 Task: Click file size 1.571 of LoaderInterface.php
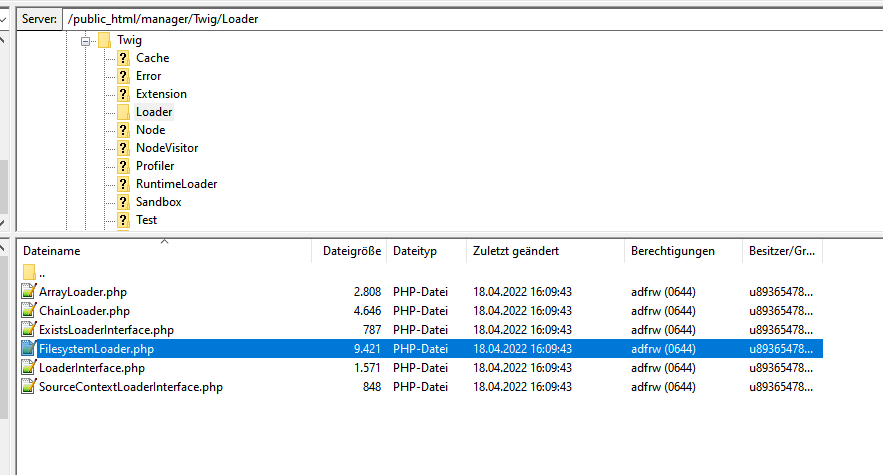pyautogui.click(x=367, y=368)
